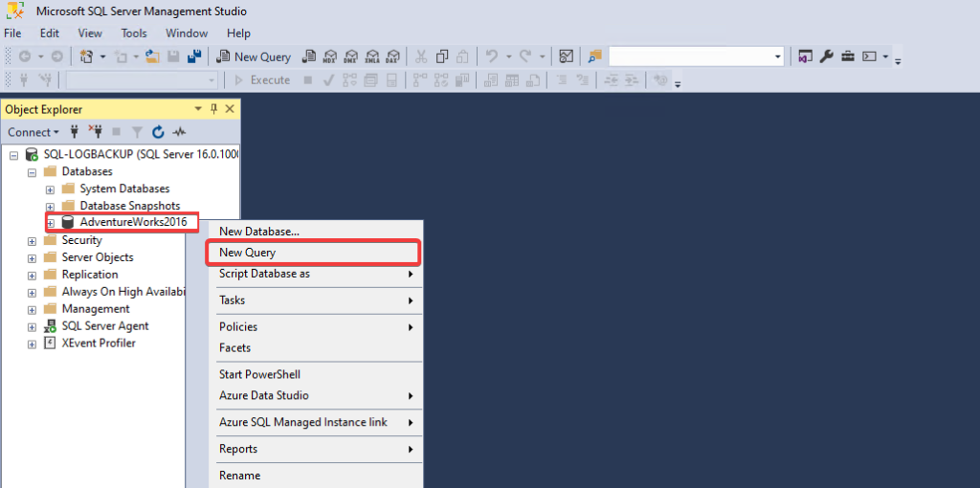Expand the Server Objects folder
This screenshot has height=488, width=980.
(32, 257)
